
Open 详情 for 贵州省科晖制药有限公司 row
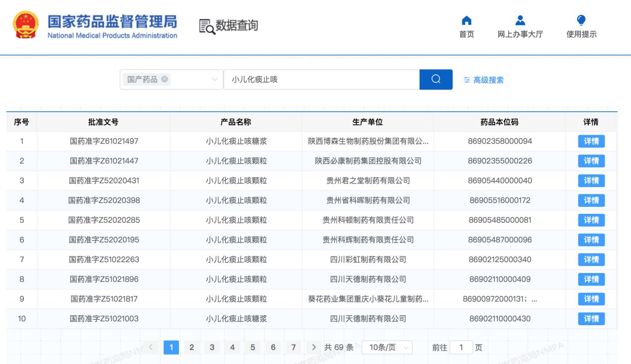tap(591, 200)
